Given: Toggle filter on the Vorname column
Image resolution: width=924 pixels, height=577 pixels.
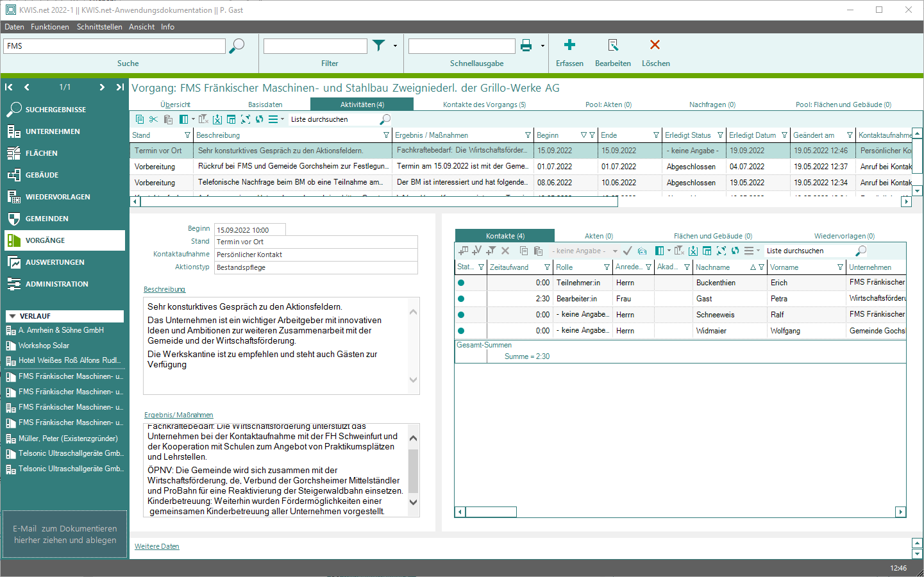Looking at the screenshot, I should tap(840, 267).
